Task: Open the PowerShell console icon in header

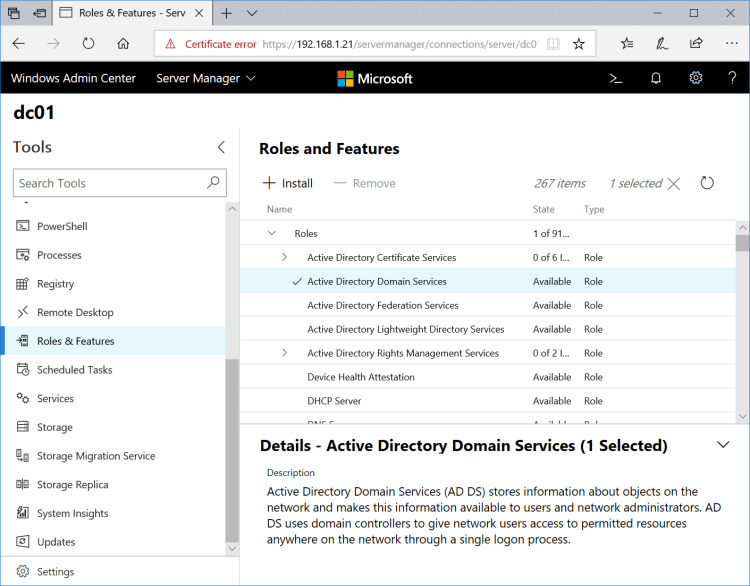Action: click(616, 78)
